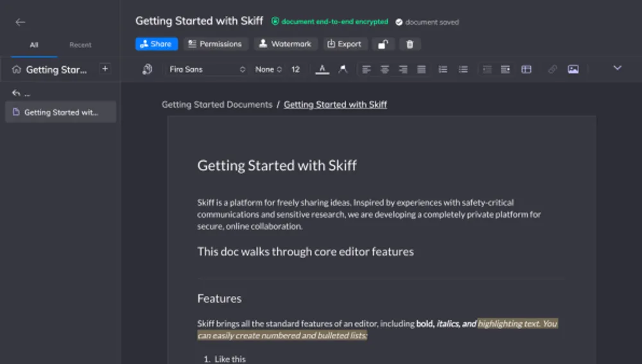
Task: Open the text color picker
Action: coord(322,69)
